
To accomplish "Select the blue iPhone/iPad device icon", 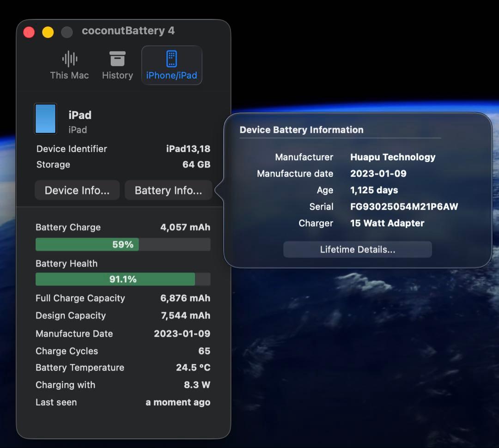I will 171,59.
